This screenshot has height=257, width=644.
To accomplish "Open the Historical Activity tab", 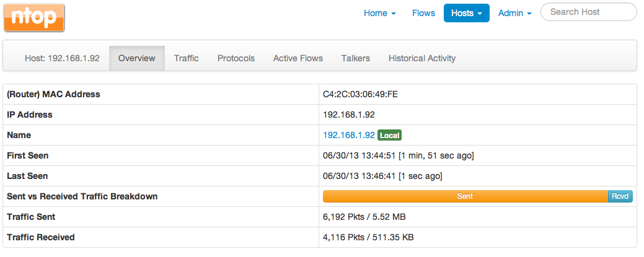I will pos(422,58).
